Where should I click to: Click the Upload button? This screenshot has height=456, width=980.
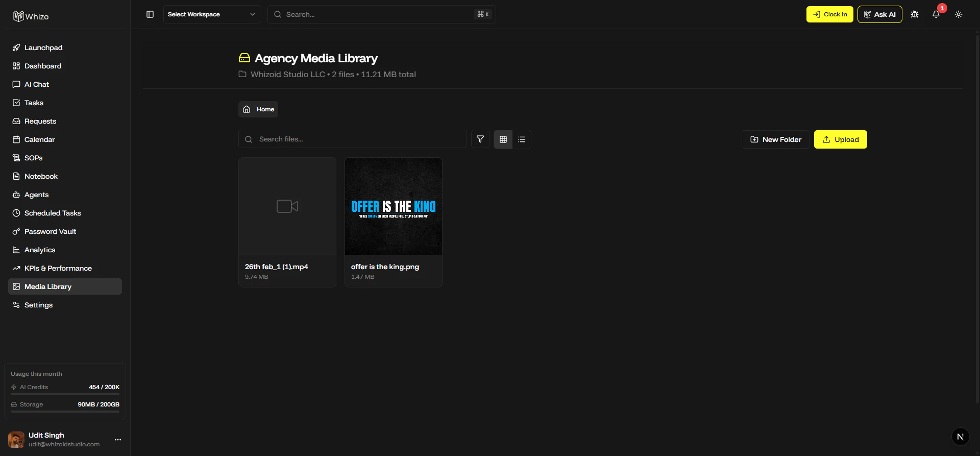(x=840, y=139)
